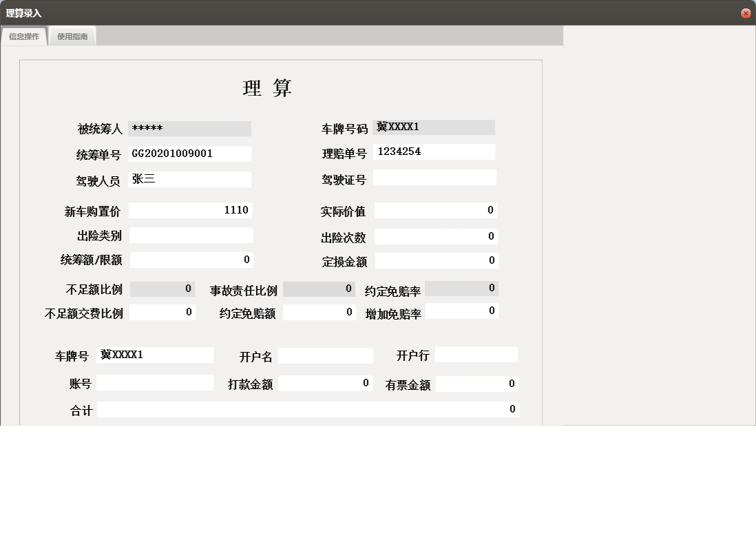Select the empty 出险类别 field
This screenshot has width=756, height=542.
tap(191, 235)
